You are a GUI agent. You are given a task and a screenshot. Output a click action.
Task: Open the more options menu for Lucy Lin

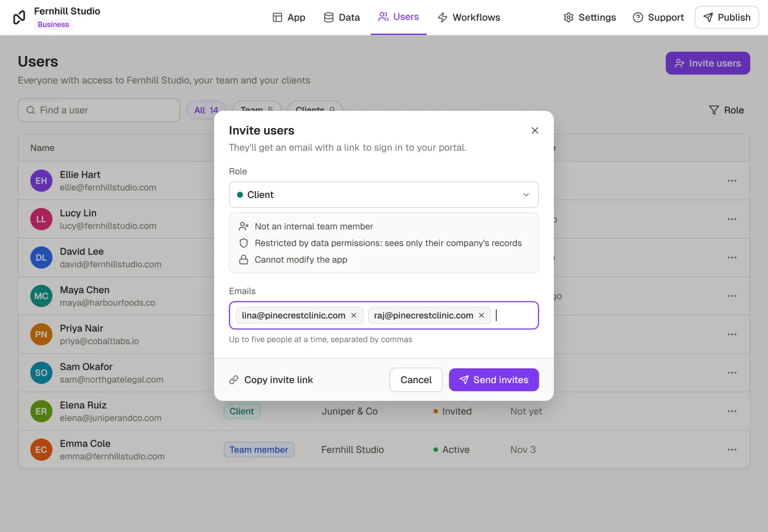click(732, 219)
